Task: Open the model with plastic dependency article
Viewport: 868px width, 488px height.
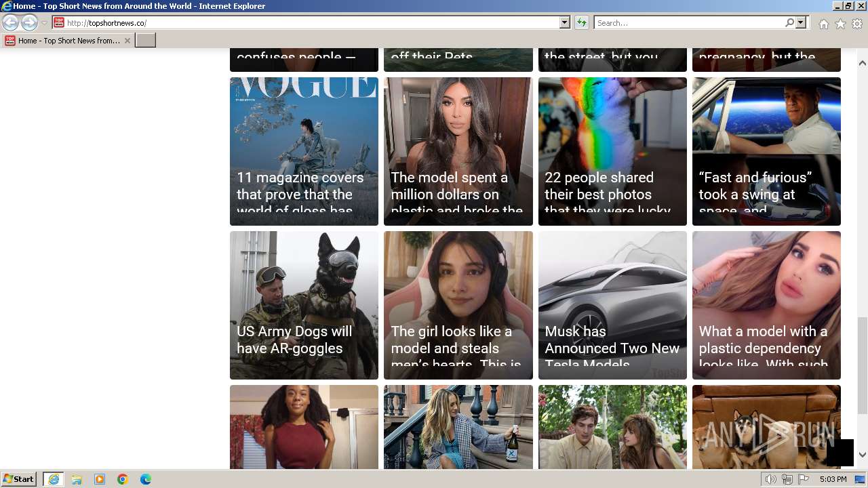Action: (766, 305)
